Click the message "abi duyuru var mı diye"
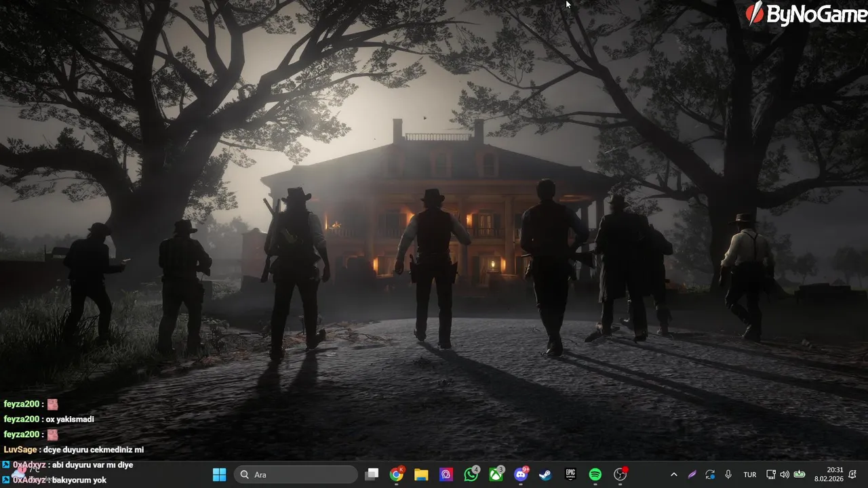The width and height of the screenshot is (868, 488). coord(92,465)
